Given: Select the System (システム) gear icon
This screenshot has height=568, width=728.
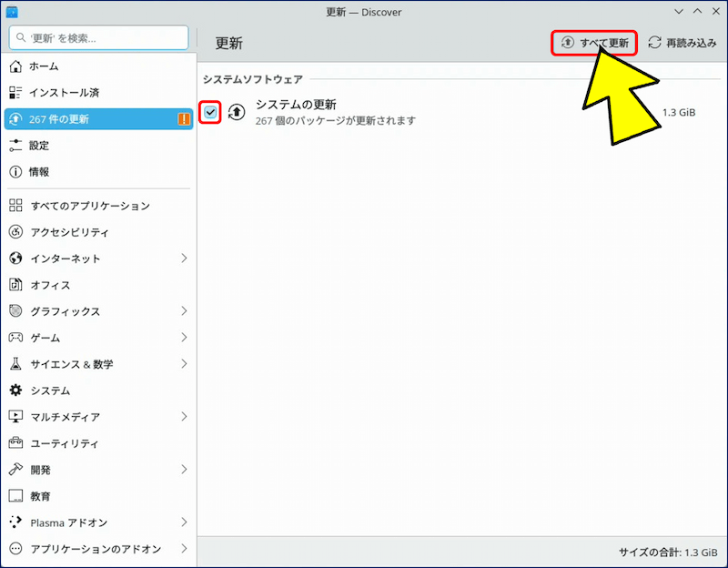Looking at the screenshot, I should (x=15, y=390).
